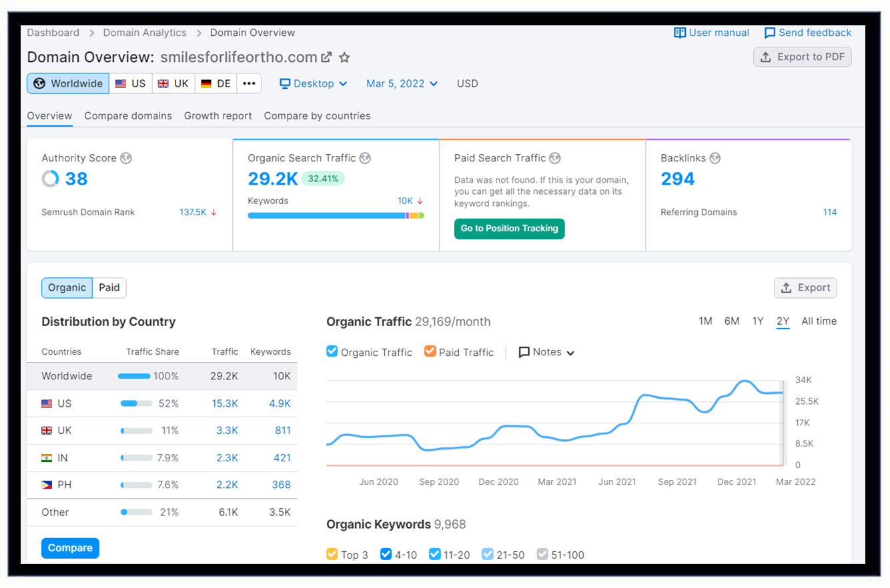Image resolution: width=890 pixels, height=588 pixels.
Task: Set chart range to 6M
Action: click(x=732, y=321)
